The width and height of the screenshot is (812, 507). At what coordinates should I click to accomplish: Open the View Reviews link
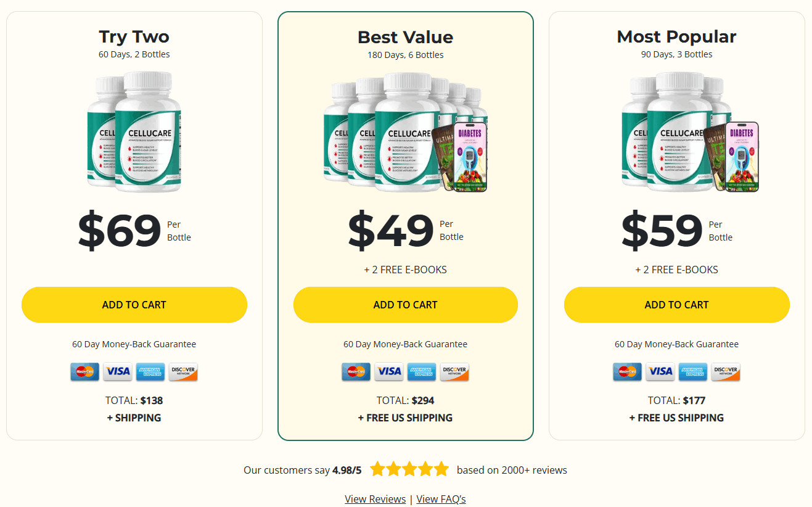(x=375, y=498)
